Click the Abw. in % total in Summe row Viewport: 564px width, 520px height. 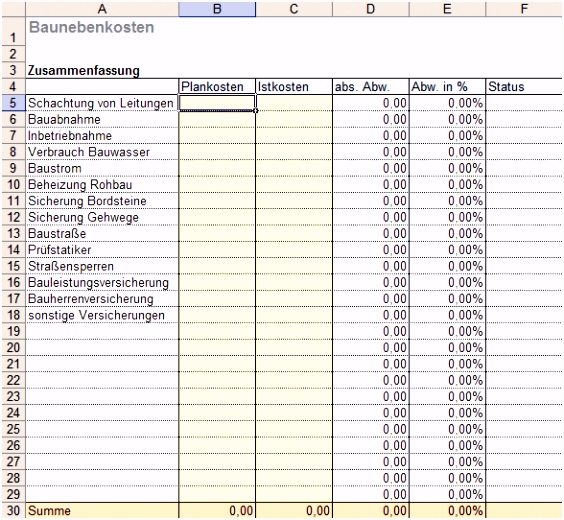click(x=447, y=511)
